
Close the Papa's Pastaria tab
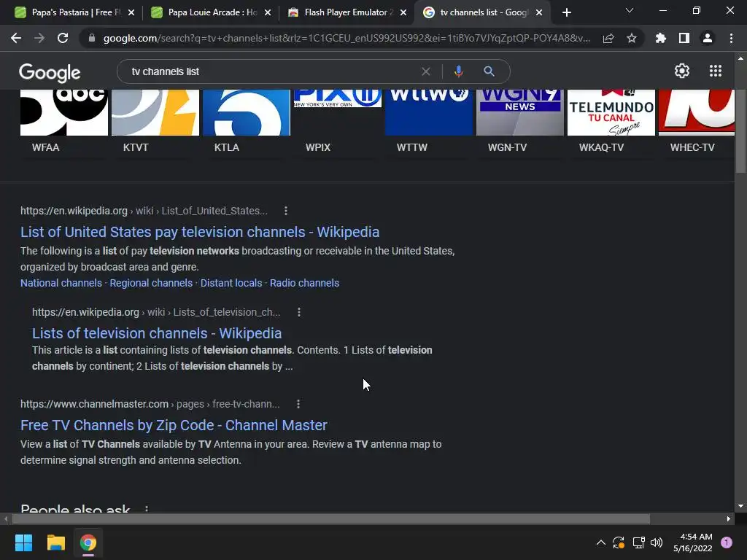131,12
